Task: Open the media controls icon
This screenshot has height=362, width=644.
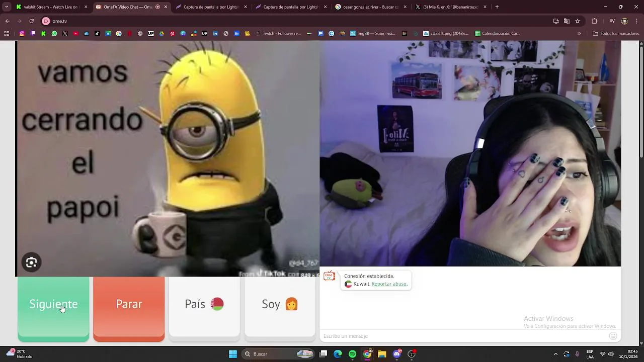Action: 612,21
